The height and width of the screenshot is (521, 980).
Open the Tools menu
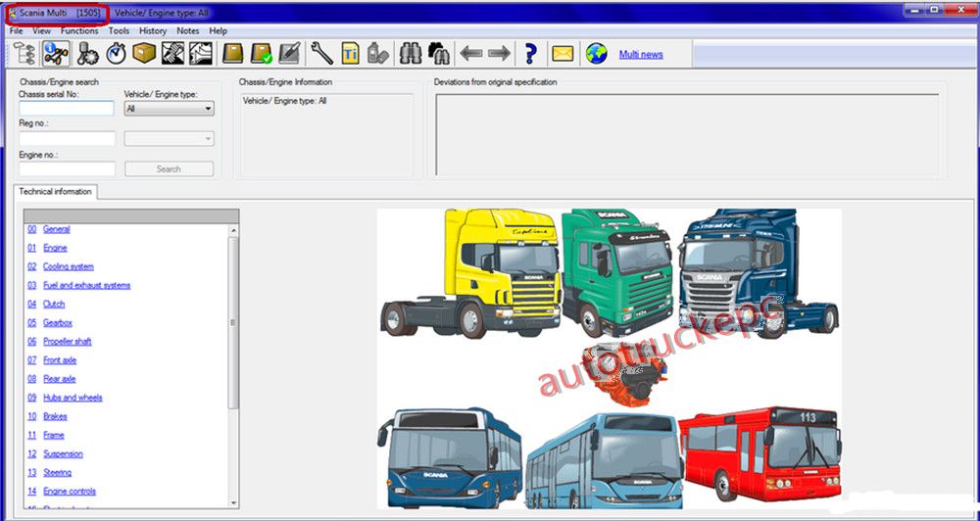(x=119, y=30)
